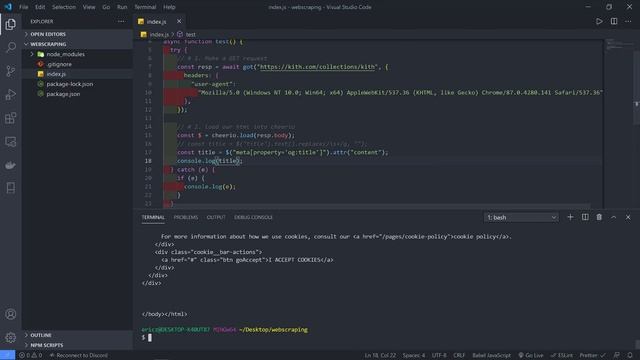The width and height of the screenshot is (640, 360).
Task: Click Ln 18, Col 22 cursor position
Action: click(x=380, y=355)
